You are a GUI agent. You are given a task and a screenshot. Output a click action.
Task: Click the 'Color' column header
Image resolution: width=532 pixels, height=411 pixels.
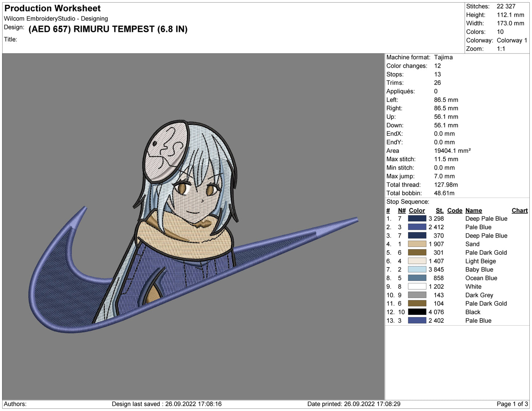(417, 210)
